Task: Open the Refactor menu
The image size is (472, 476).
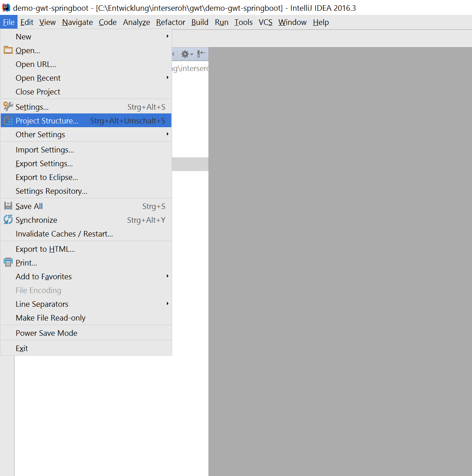Action: (x=171, y=22)
